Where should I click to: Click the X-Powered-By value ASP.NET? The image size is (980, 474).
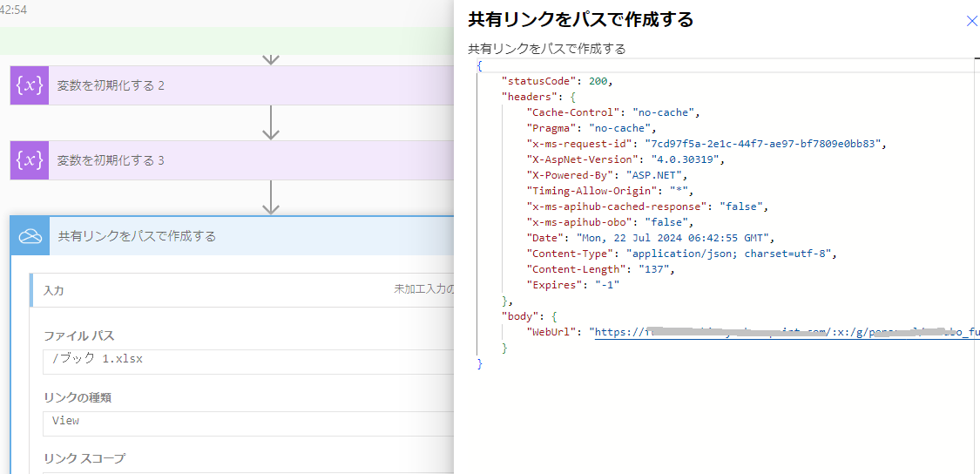coord(654,175)
